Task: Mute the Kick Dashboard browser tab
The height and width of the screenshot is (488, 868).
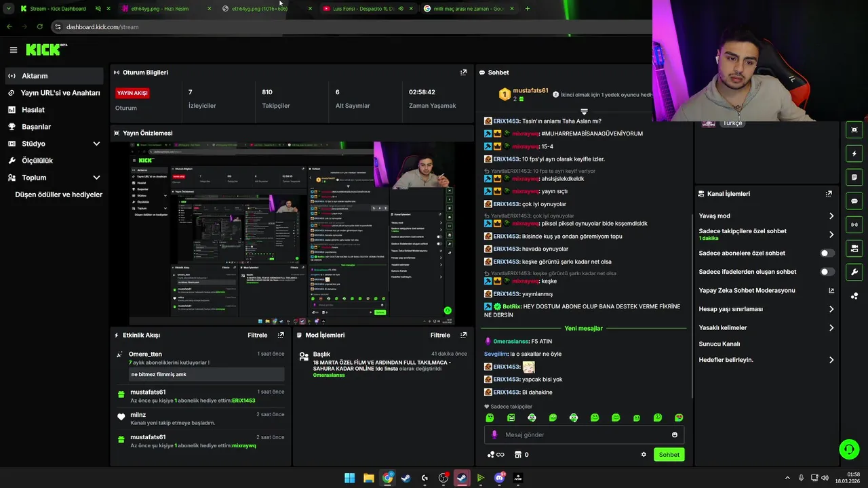Action: point(98,9)
